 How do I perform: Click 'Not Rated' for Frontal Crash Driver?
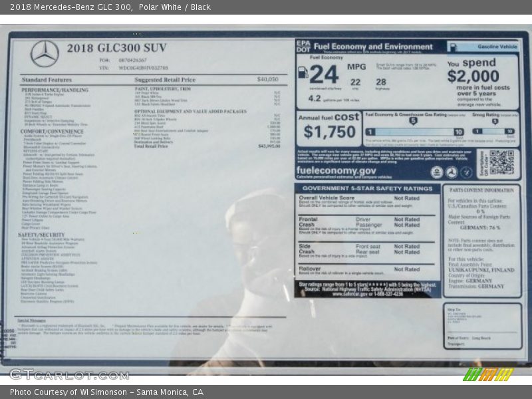coord(407,219)
